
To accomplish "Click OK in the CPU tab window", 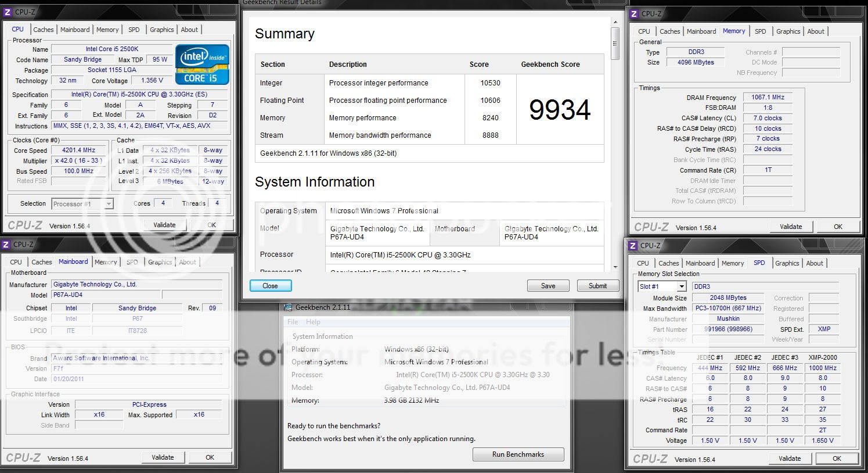I will click(x=212, y=225).
